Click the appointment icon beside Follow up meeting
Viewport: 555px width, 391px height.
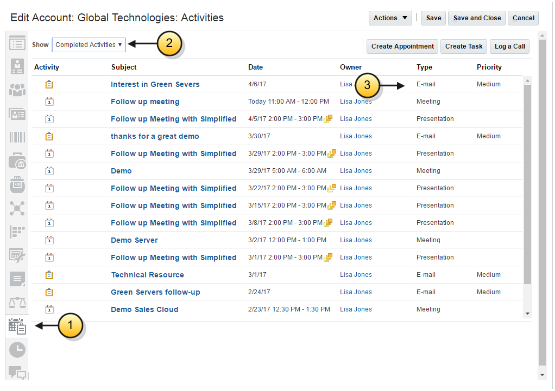pyautogui.click(x=49, y=102)
